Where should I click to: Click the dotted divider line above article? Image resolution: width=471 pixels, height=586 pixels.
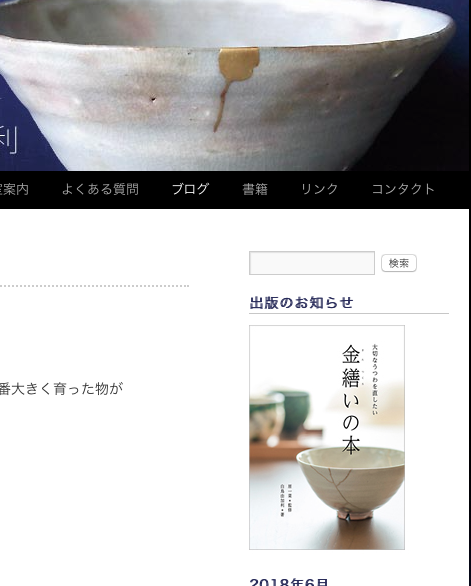(94, 286)
